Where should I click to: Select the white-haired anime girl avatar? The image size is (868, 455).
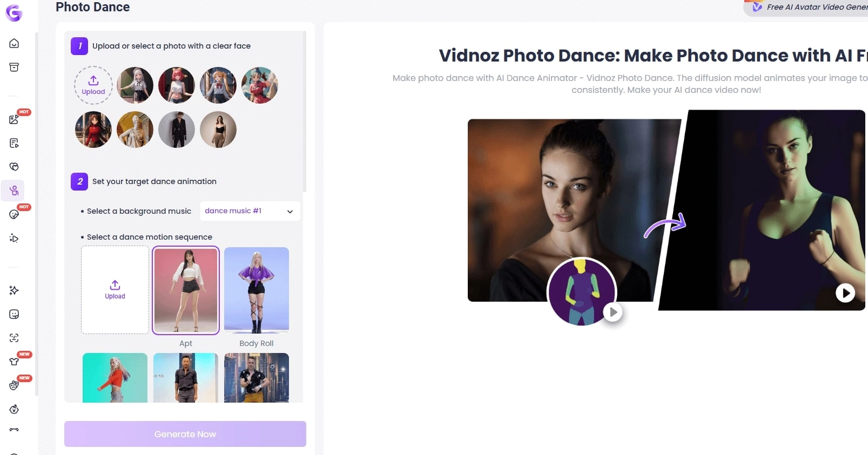pyautogui.click(x=135, y=85)
